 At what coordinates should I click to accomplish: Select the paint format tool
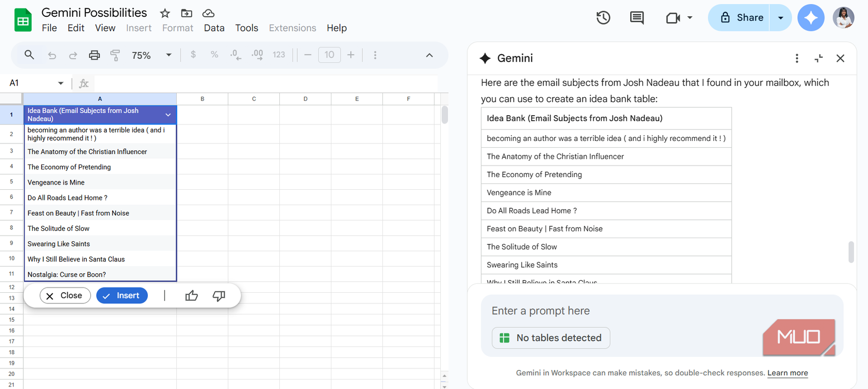[x=115, y=55]
